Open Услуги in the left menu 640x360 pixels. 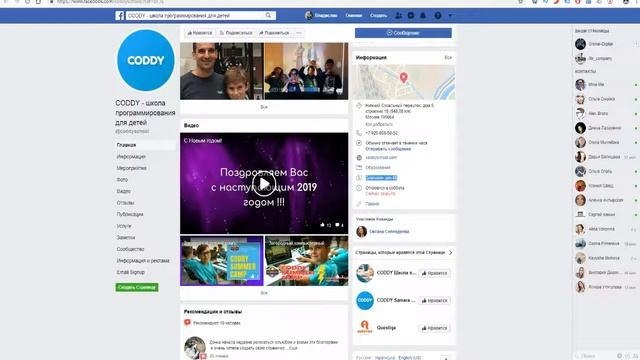pos(124,226)
